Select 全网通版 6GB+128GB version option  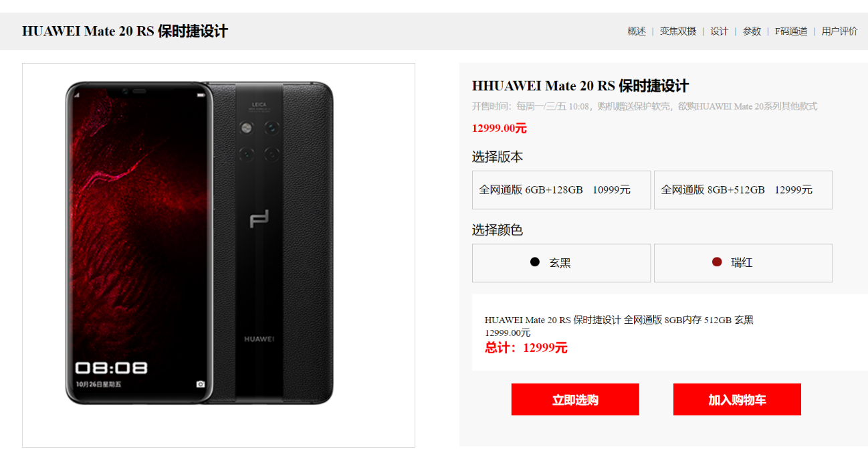(x=561, y=190)
